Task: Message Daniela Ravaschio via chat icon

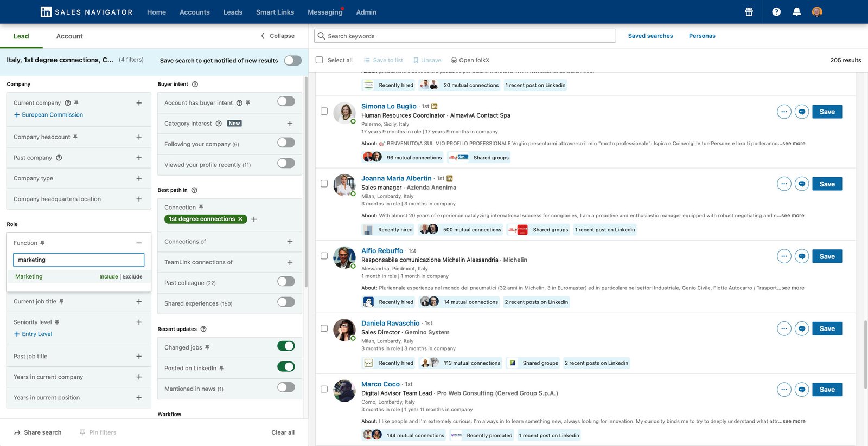Action: 802,328
